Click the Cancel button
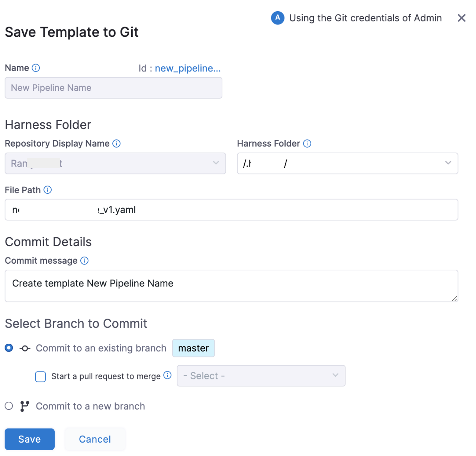The image size is (476, 456). pos(95,439)
